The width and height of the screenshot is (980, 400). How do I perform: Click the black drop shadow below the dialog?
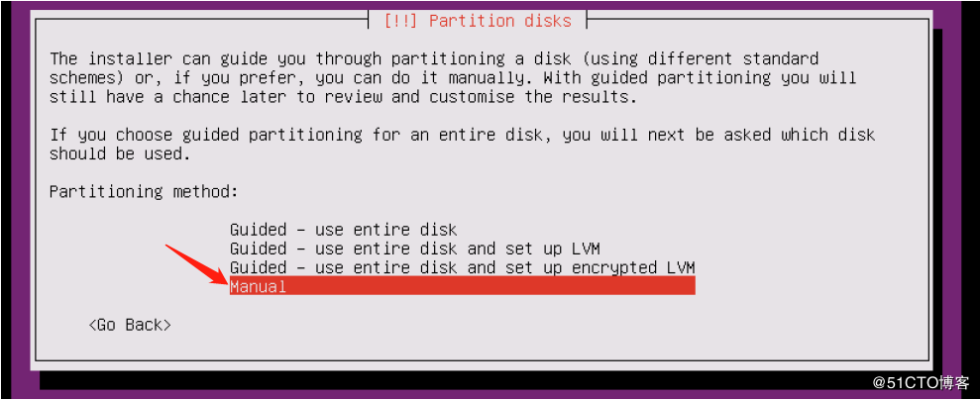tap(495, 383)
